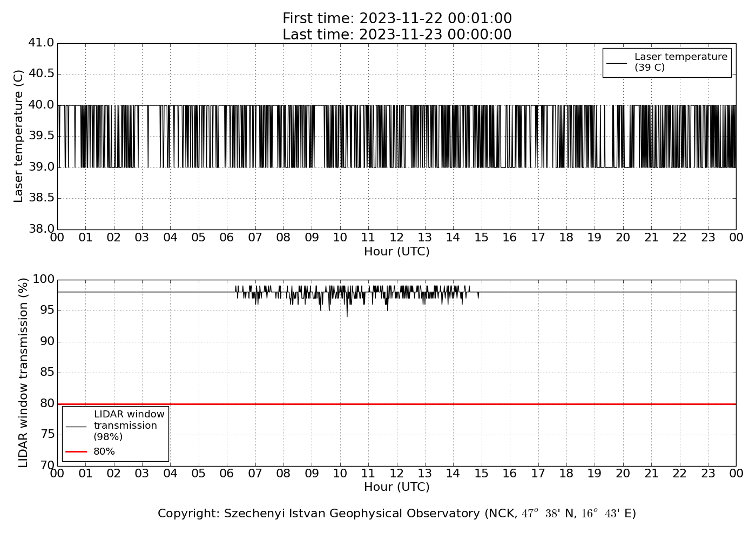756x540 pixels.
Task: Click the 'Last time: 2023-11-23 00:00:00' title line
Action: point(397,35)
